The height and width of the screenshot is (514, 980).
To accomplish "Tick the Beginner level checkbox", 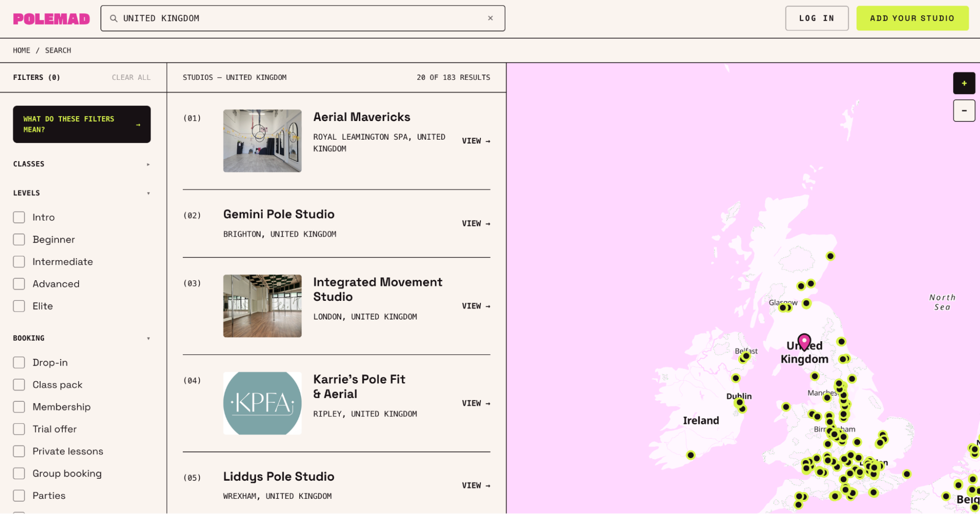I will (x=19, y=239).
